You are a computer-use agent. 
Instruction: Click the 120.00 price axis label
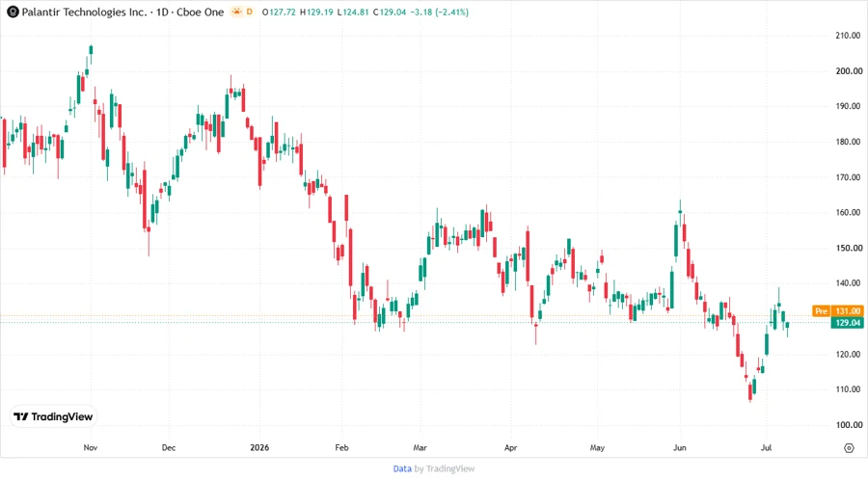849,354
